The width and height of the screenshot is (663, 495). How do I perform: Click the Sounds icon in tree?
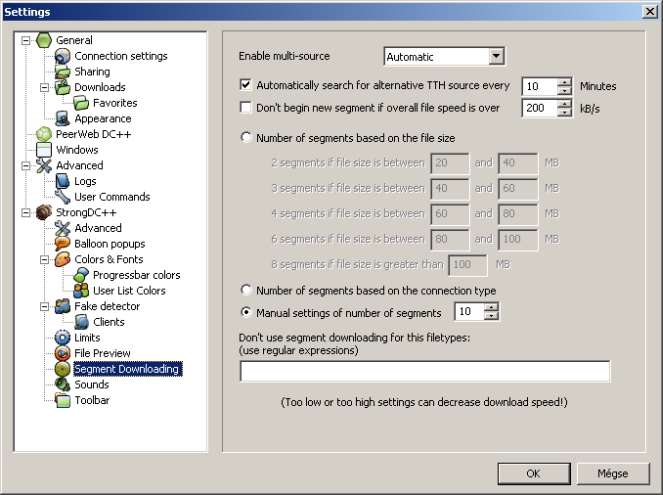(64, 385)
